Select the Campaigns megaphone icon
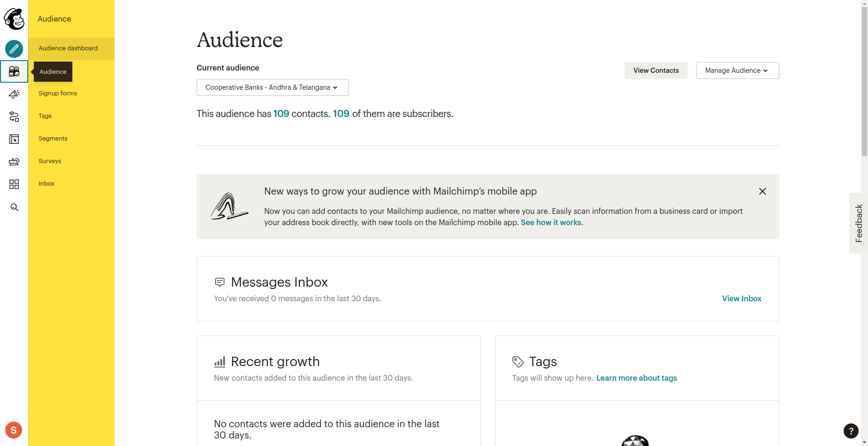 14,94
